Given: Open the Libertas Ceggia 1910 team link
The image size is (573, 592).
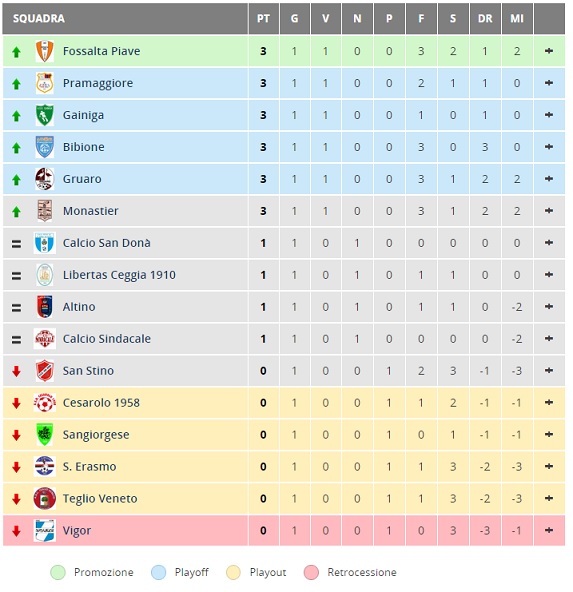Looking at the screenshot, I should (119, 275).
